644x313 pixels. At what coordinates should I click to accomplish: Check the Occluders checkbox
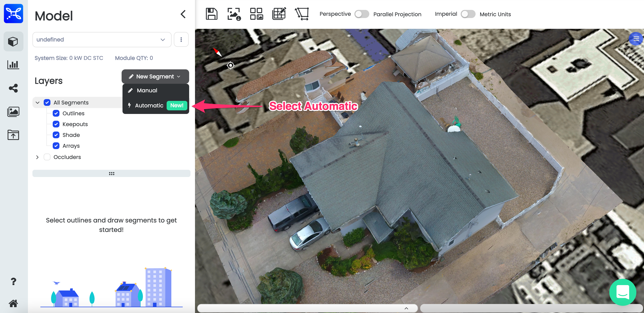coord(47,157)
